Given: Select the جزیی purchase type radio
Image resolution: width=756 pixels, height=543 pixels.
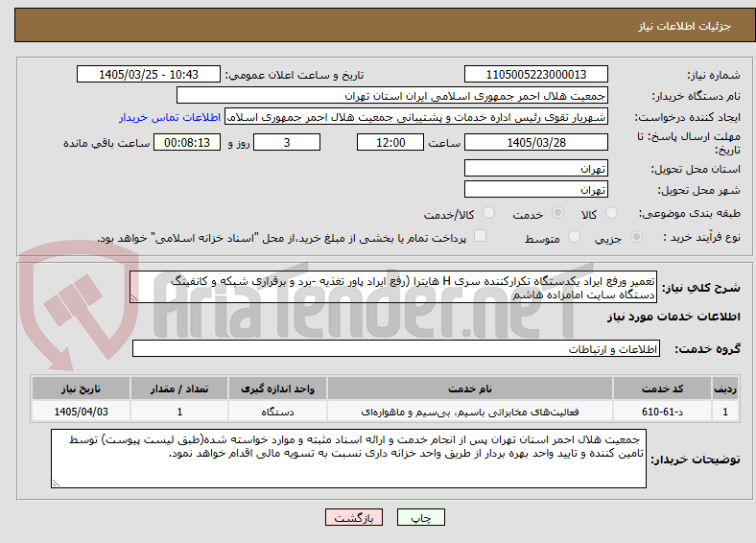Looking at the screenshot, I should [x=636, y=236].
